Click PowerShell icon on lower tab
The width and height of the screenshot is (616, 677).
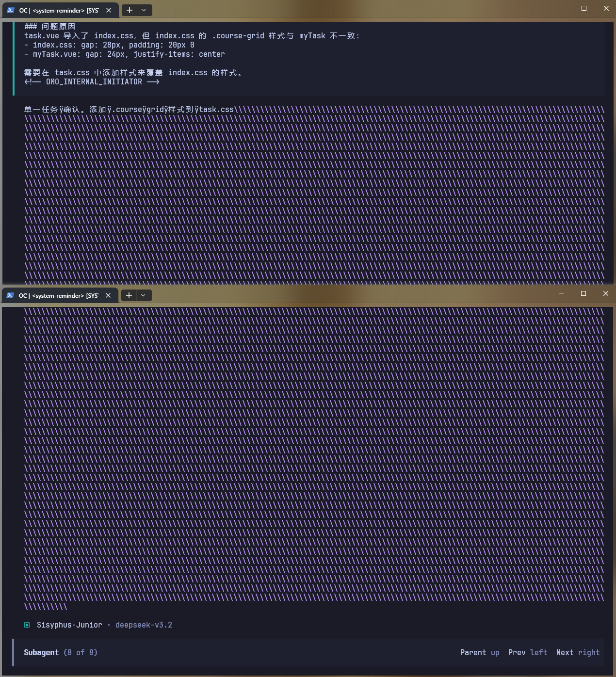pos(10,295)
